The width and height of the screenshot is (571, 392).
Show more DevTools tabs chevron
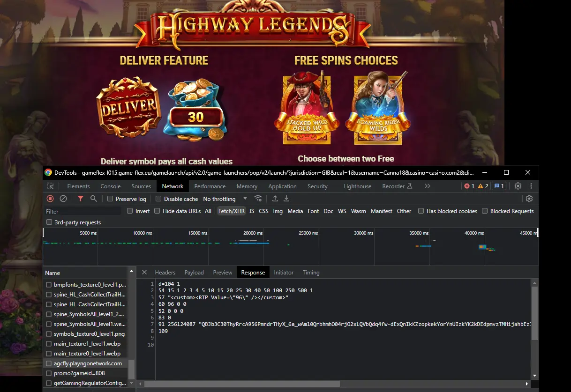427,186
